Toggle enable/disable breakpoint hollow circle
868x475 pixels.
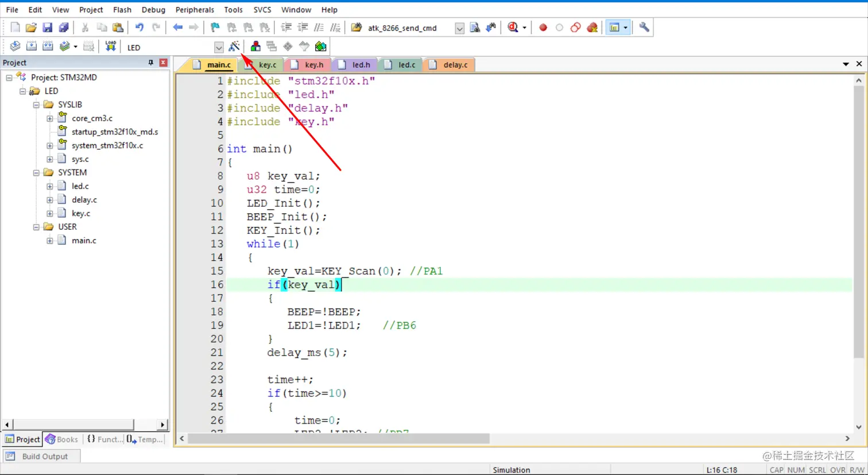pos(559,28)
